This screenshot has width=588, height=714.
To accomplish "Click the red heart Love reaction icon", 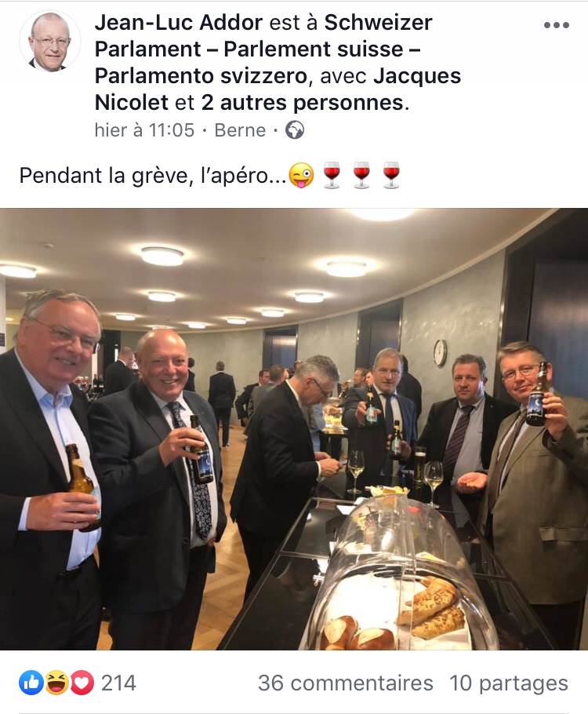I will coord(82,683).
